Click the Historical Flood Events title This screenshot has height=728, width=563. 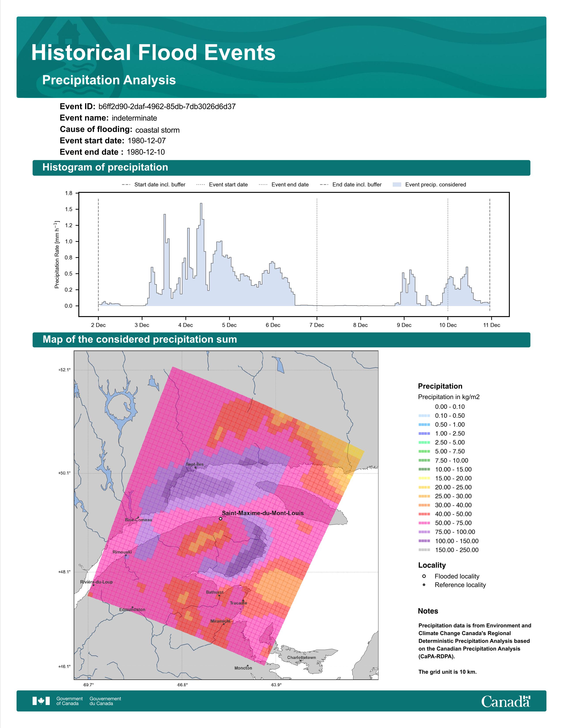tap(153, 53)
